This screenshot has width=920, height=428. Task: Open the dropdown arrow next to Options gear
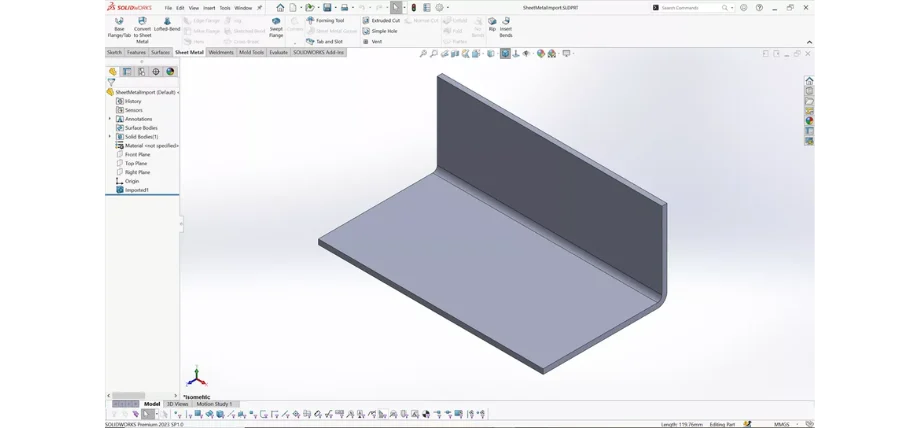(448, 8)
